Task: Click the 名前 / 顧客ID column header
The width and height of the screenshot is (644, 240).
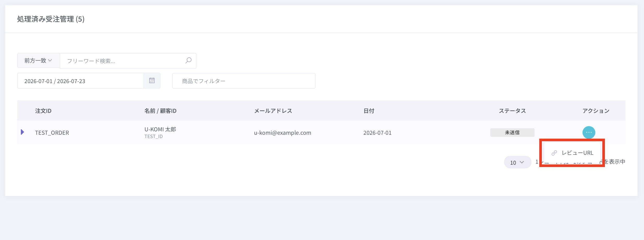Action: pyautogui.click(x=160, y=111)
